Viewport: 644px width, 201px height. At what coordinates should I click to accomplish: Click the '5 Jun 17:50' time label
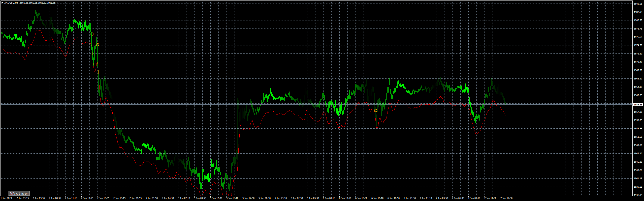tap(248, 198)
